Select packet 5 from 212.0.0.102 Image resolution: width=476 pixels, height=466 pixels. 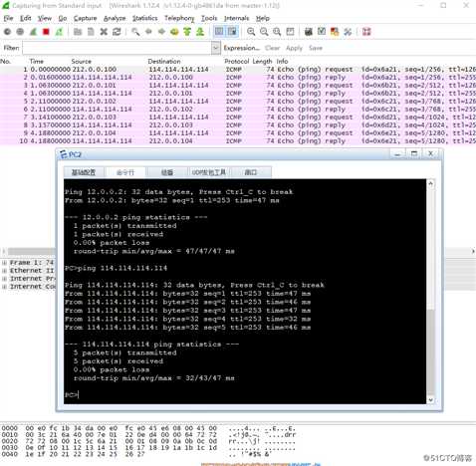[238, 102]
